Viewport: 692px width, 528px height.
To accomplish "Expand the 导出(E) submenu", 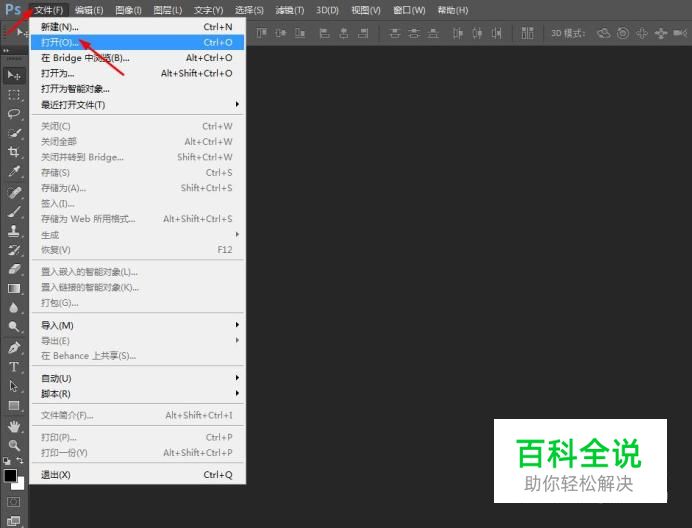I will click(137, 341).
